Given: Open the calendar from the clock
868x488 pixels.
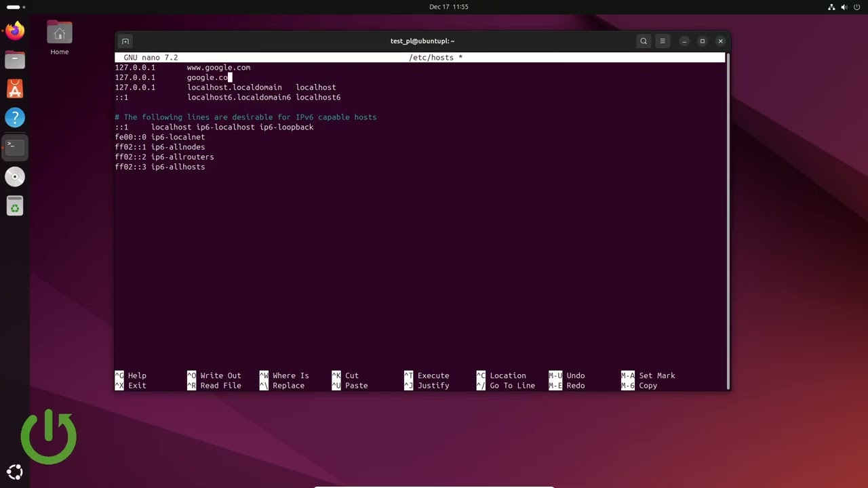Looking at the screenshot, I should pyautogui.click(x=449, y=7).
